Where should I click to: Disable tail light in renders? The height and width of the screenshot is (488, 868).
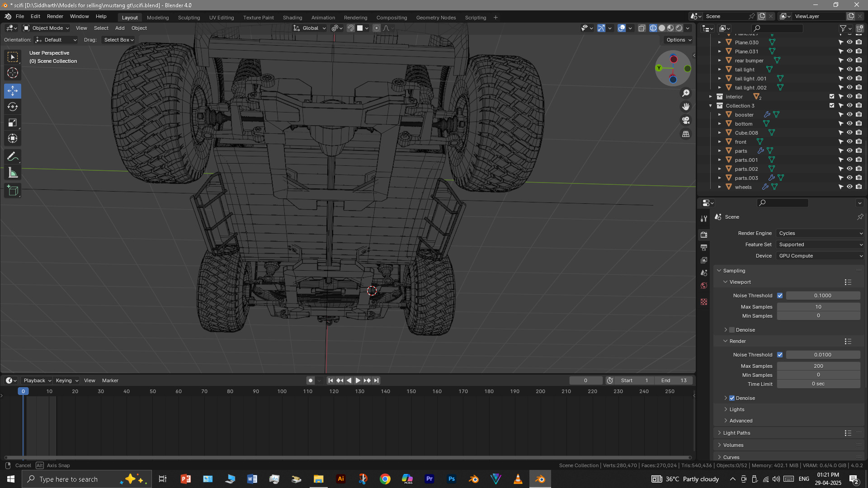pos(859,69)
